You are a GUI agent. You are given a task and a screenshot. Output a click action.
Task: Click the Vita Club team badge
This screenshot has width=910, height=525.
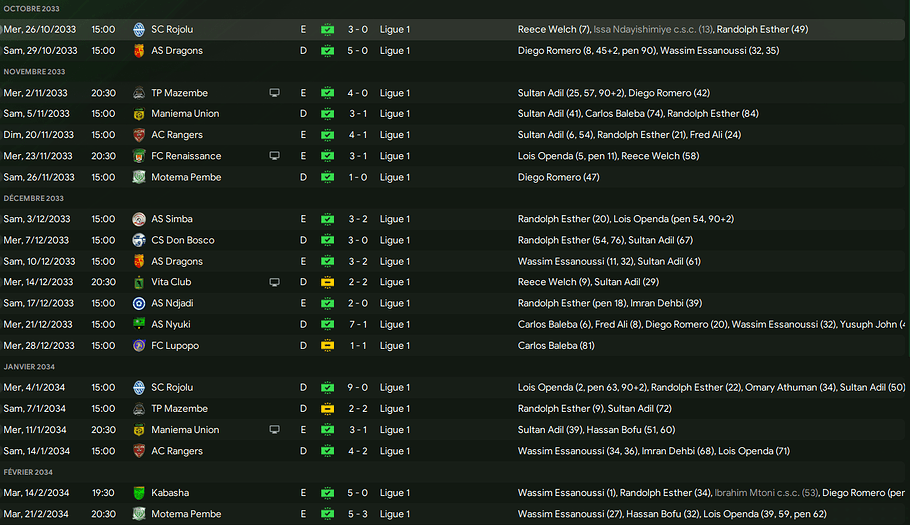tap(139, 283)
